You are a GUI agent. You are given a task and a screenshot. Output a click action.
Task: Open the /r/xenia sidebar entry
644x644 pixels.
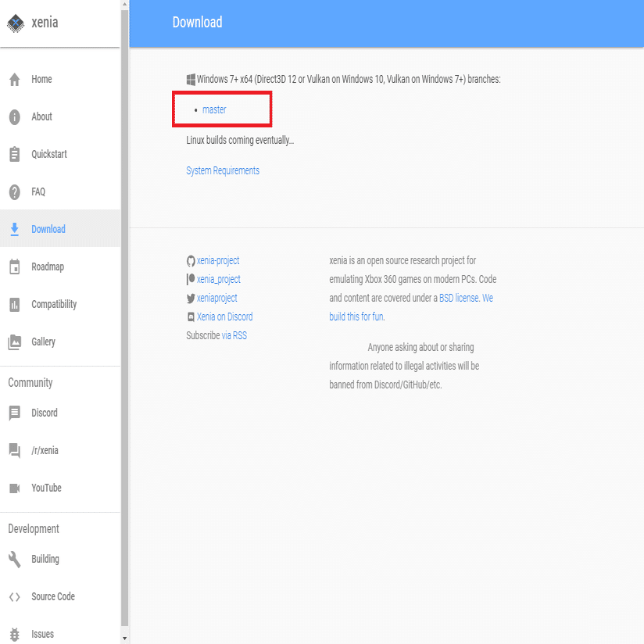[60, 450]
